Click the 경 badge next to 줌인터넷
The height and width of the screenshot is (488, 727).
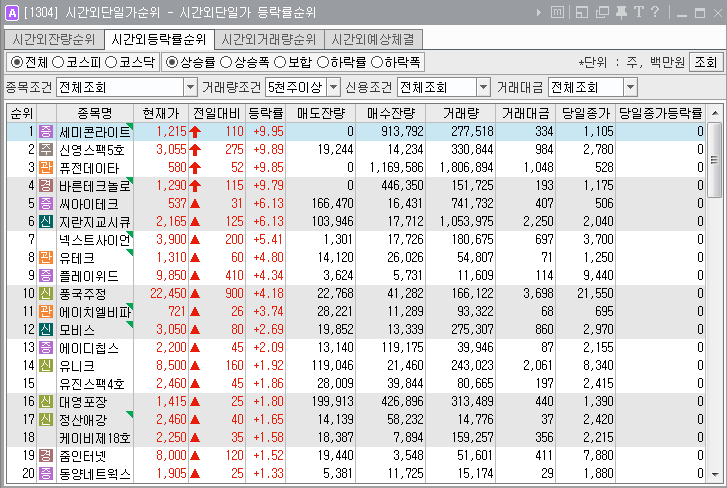[46, 456]
